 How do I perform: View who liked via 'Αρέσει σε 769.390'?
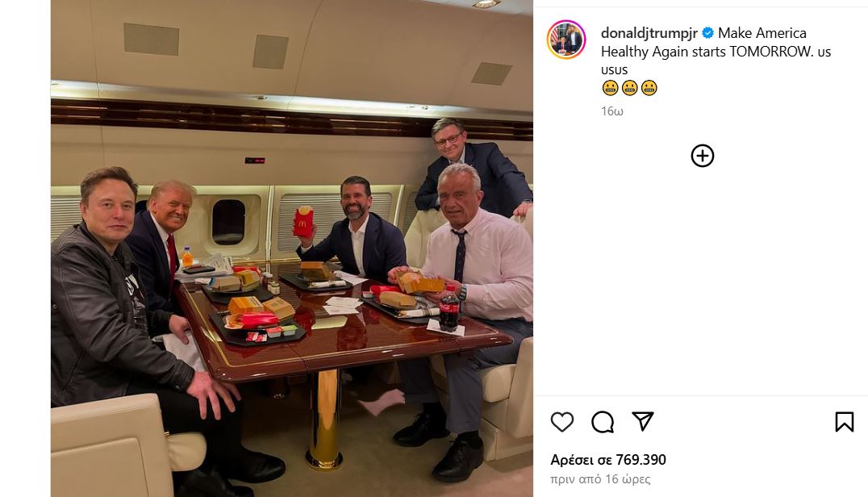(607, 459)
